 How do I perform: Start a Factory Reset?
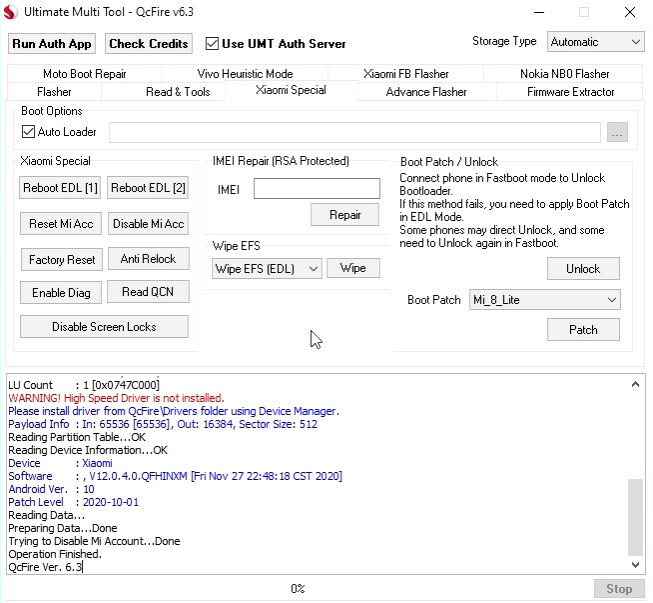click(x=62, y=259)
